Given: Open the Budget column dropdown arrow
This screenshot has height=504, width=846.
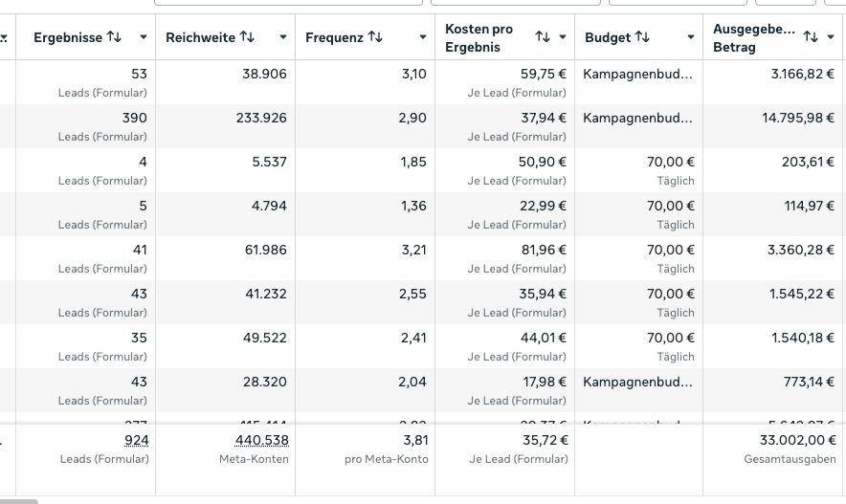Looking at the screenshot, I should click(691, 37).
